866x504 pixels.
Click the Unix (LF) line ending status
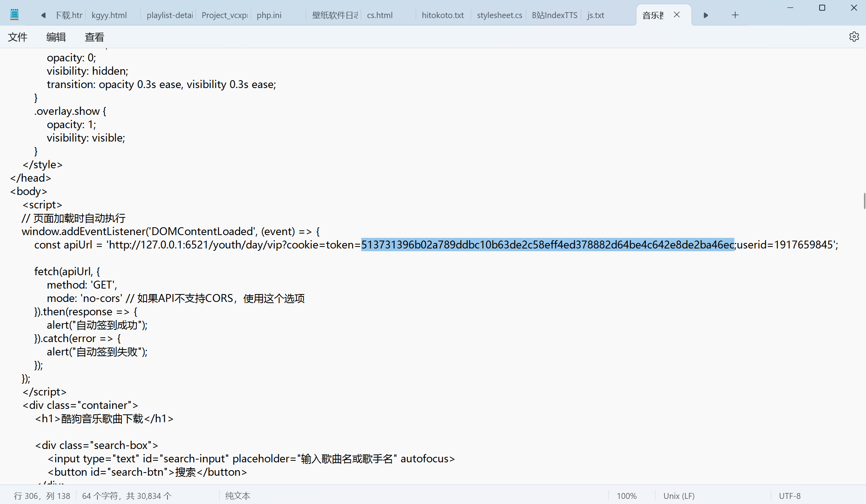[679, 496]
